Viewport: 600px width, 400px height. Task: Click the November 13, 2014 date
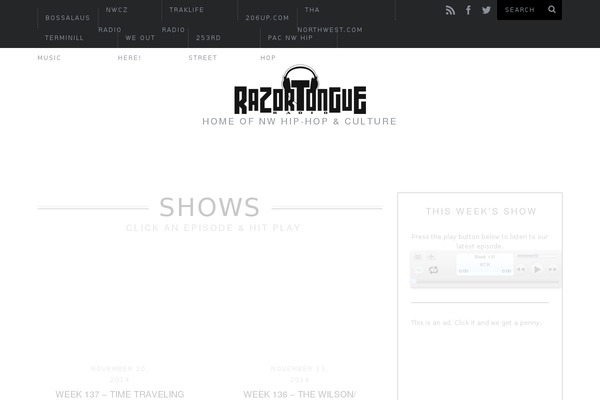click(x=299, y=374)
